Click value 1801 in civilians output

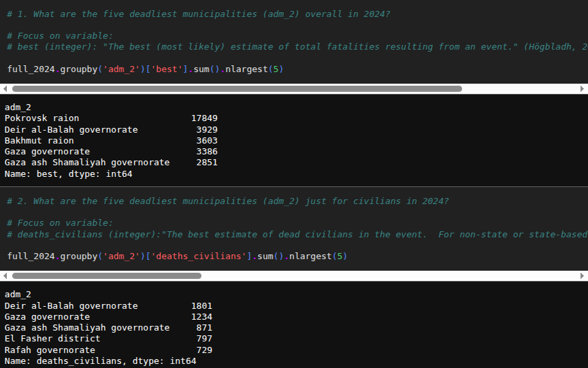(201, 306)
